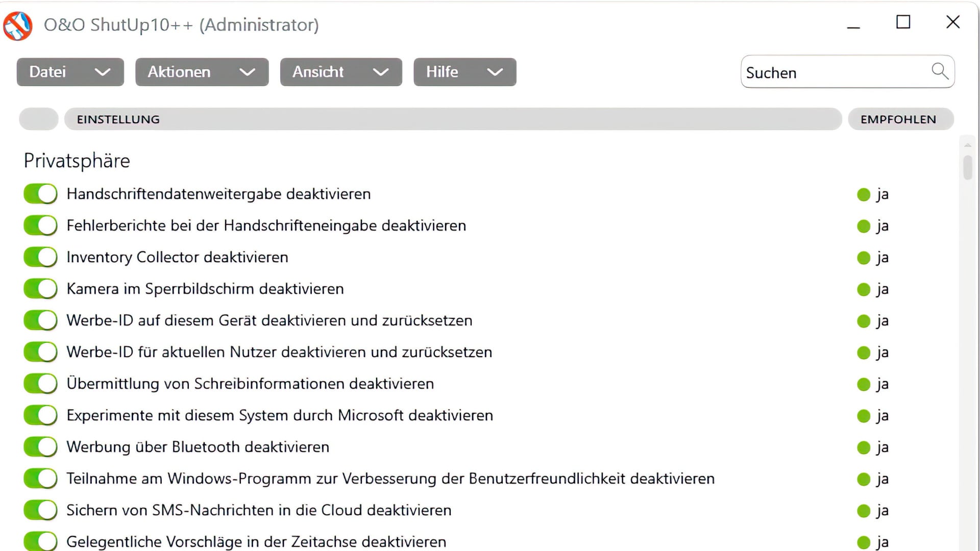Click the blank header button left of EINSTELLUNG

point(39,119)
